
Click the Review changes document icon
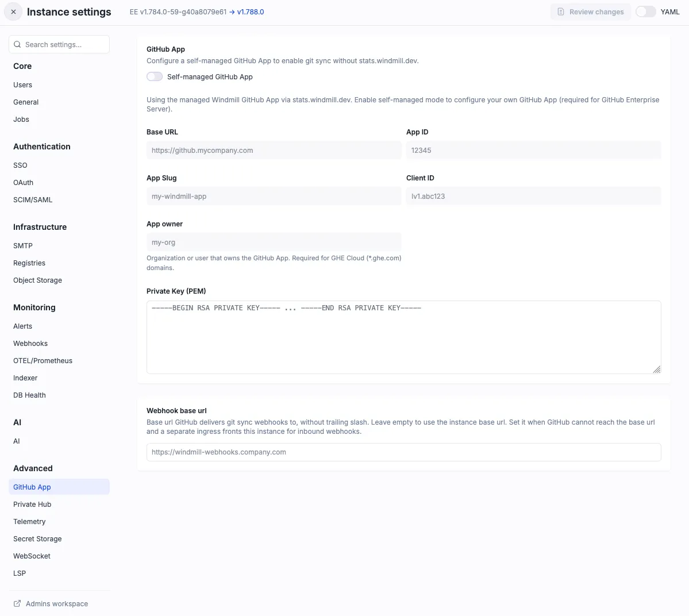561,12
